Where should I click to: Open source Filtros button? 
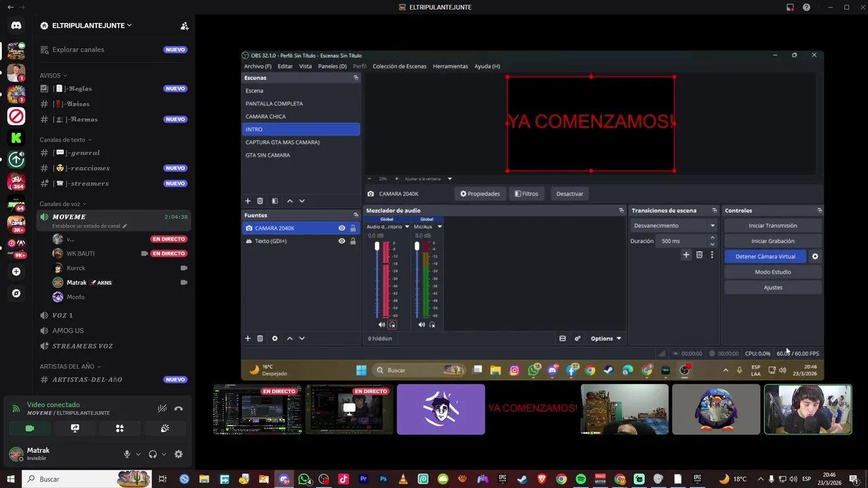point(526,194)
